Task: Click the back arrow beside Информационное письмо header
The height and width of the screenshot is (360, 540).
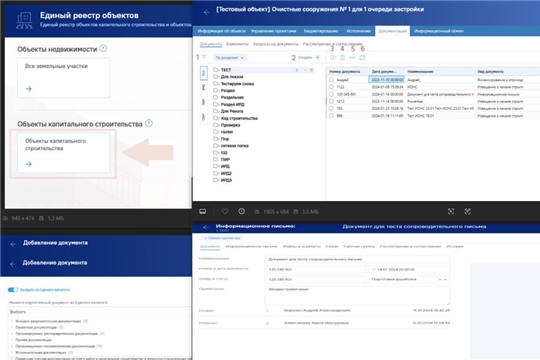Action: 206,227
